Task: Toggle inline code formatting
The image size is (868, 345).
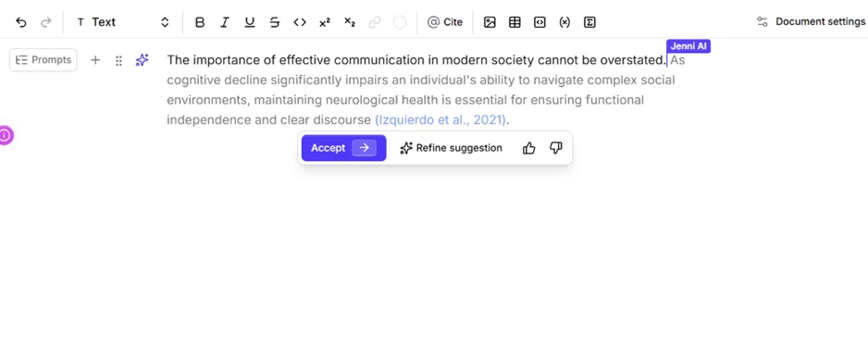Action: point(300,22)
